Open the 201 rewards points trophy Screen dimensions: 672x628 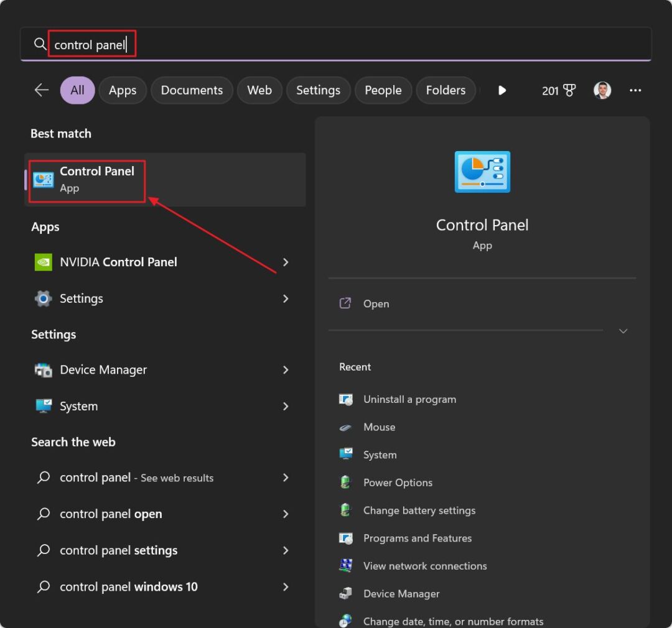pyautogui.click(x=558, y=90)
